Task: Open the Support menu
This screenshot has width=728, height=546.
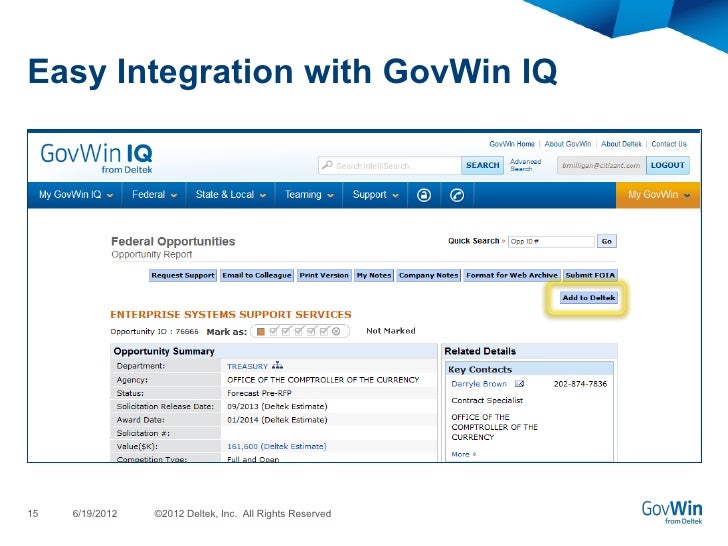Action: pos(375,195)
